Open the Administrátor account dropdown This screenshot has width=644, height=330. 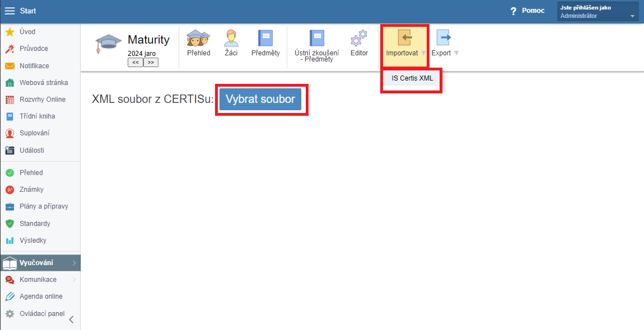tap(598, 12)
